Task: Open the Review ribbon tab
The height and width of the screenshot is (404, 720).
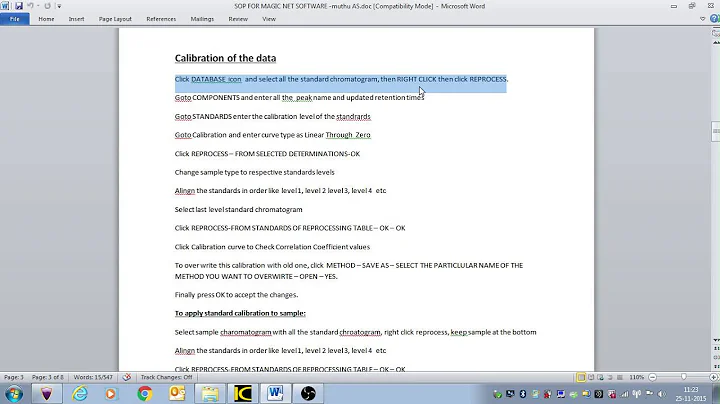Action: click(238, 19)
